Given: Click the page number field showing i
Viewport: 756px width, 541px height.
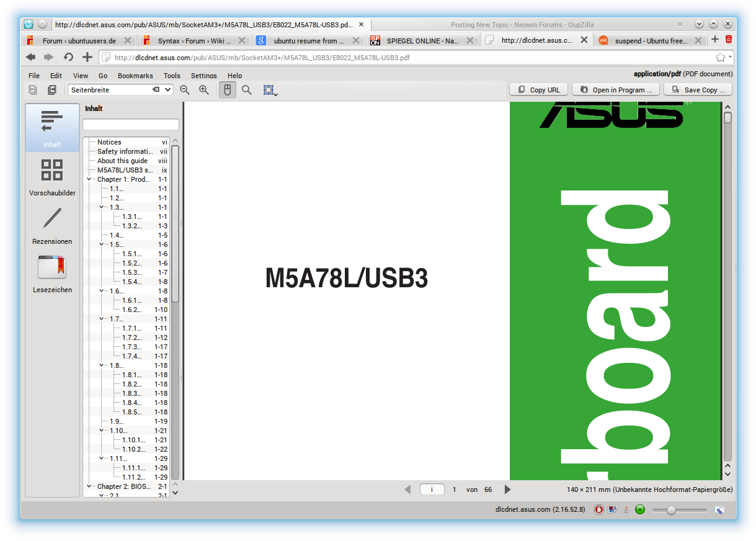Looking at the screenshot, I should tap(432, 490).
